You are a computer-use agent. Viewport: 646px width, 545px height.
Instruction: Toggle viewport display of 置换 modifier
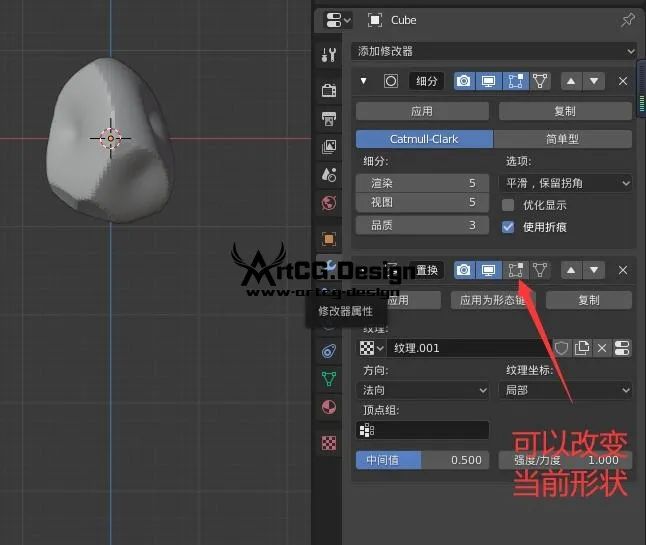coord(489,270)
